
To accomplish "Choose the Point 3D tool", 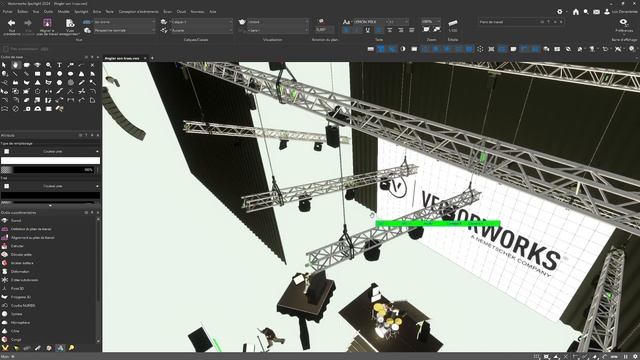I will coord(18,289).
